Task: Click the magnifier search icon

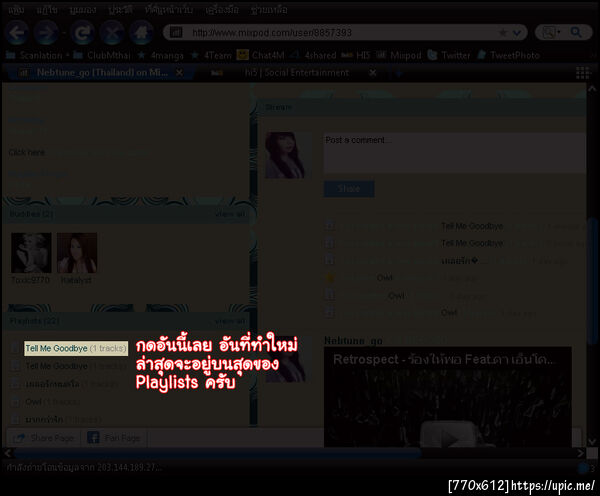Action: click(x=576, y=33)
